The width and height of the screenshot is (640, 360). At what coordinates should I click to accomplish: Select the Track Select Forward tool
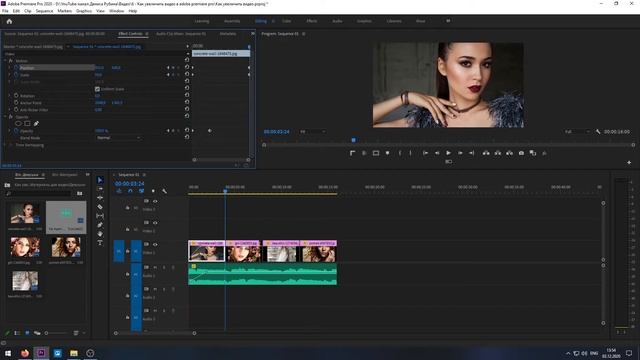click(x=100, y=189)
